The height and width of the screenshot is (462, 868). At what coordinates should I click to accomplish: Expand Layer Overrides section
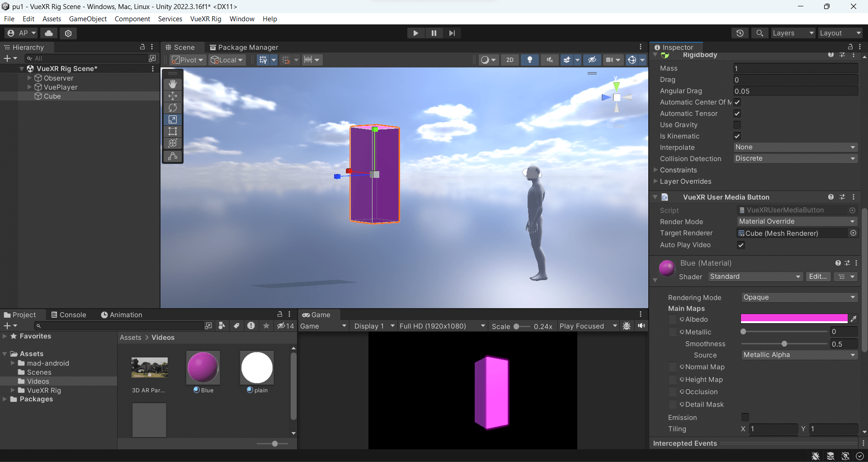(656, 181)
